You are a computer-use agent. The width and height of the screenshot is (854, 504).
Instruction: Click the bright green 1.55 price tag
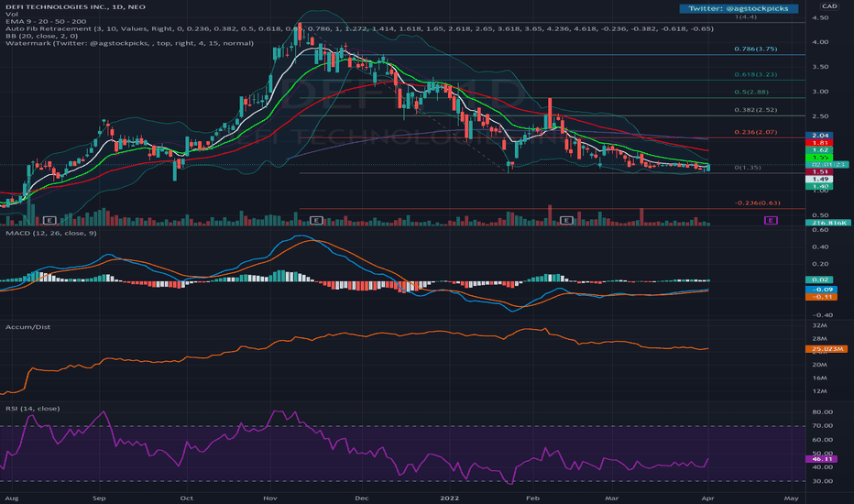(x=820, y=157)
